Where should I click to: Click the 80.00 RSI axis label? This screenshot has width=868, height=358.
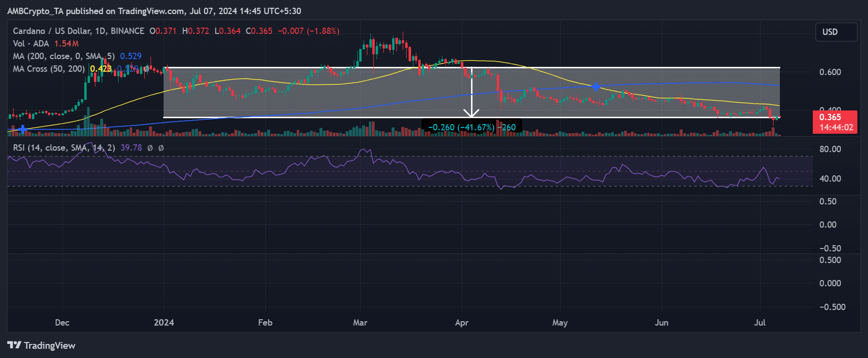pyautogui.click(x=830, y=149)
